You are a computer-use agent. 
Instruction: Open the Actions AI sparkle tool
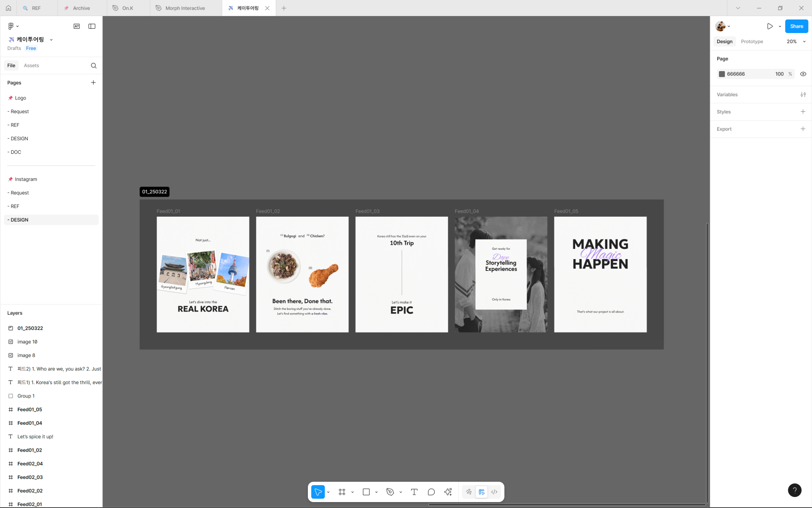coord(448,492)
